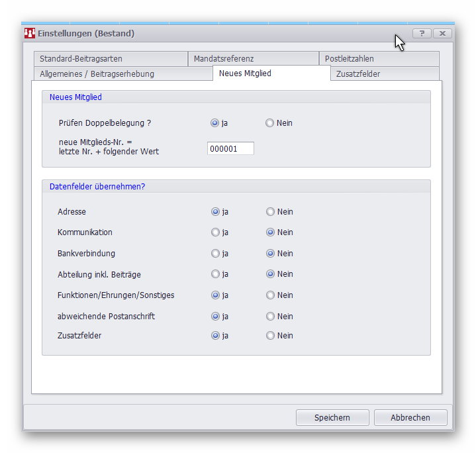476x453 pixels.
Task: Close the Einstellungen dialog window
Action: [442, 33]
